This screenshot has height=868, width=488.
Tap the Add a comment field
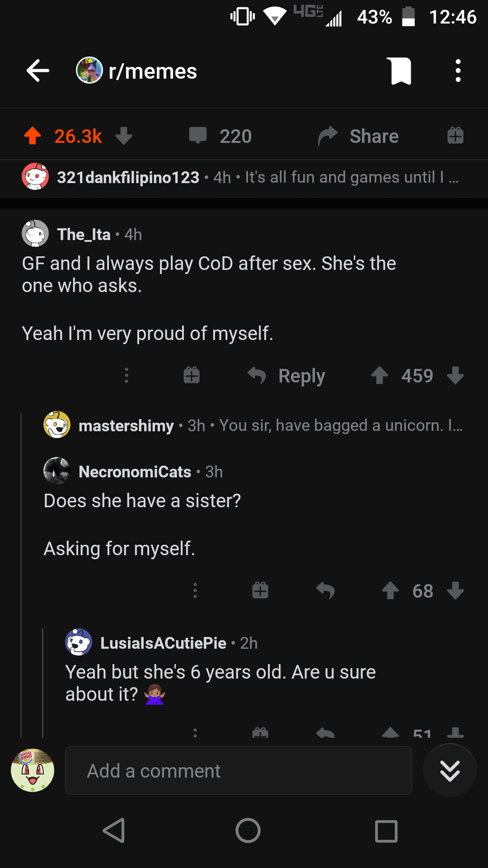coord(238,771)
